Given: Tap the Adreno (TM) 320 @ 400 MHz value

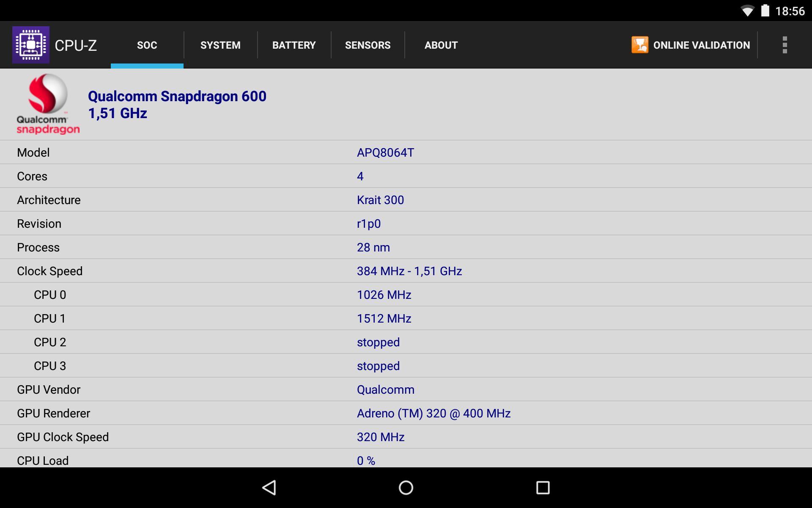Looking at the screenshot, I should click(x=434, y=413).
